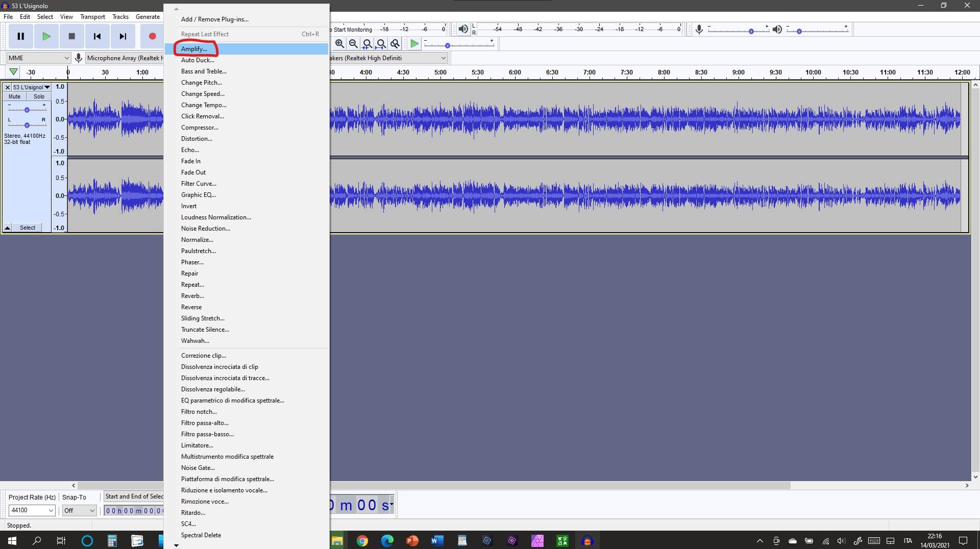Open the Snap-To Off dropdown
The image size is (980, 549).
[x=79, y=510]
